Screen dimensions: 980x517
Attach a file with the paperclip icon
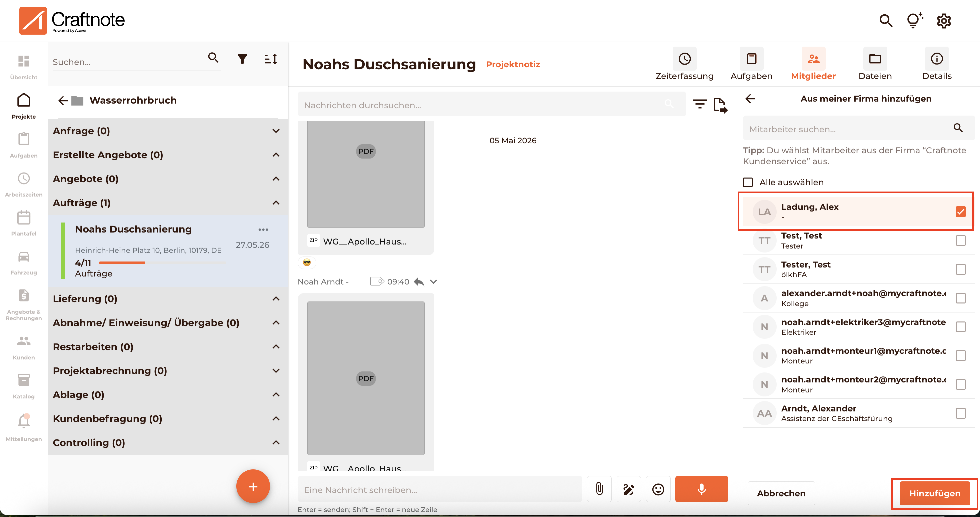[x=599, y=489]
